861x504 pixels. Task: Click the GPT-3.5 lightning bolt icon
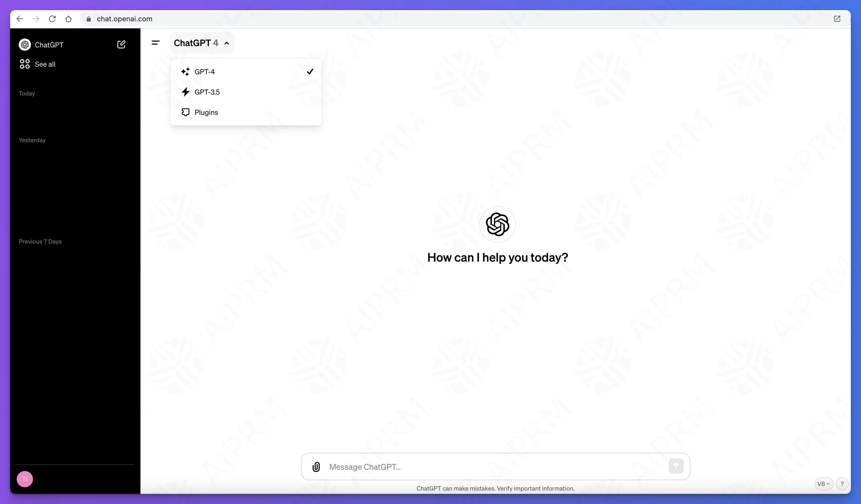(x=186, y=92)
